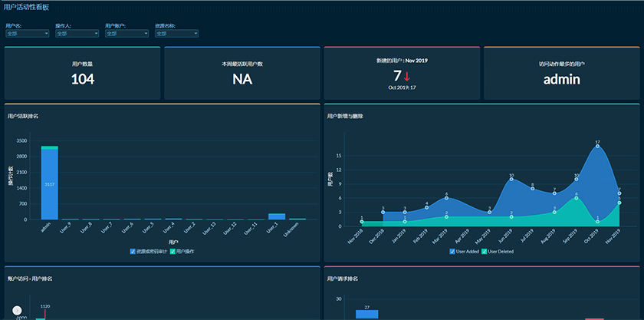
Task: Click the Mar 2019 User Added point
Action: tap(447, 198)
